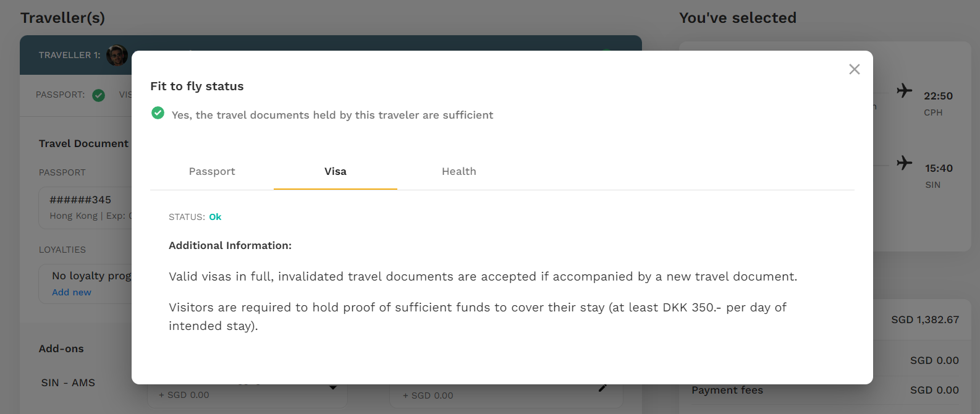Click the airplane icon beside 15:40 SIN
Screen dimensions: 980x414
(x=905, y=163)
